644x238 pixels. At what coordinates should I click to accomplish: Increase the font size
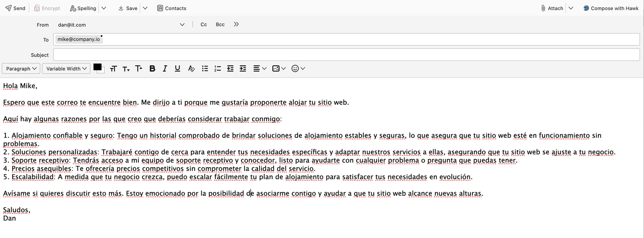tap(139, 68)
